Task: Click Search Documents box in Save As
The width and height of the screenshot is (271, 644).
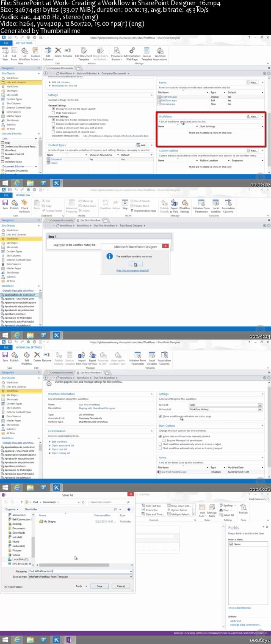Action: (110, 502)
